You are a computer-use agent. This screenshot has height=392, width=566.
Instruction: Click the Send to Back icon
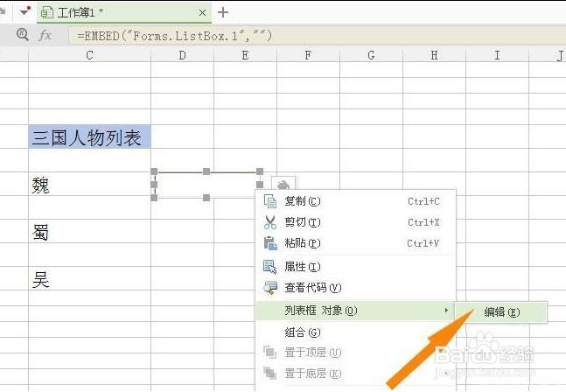click(270, 373)
